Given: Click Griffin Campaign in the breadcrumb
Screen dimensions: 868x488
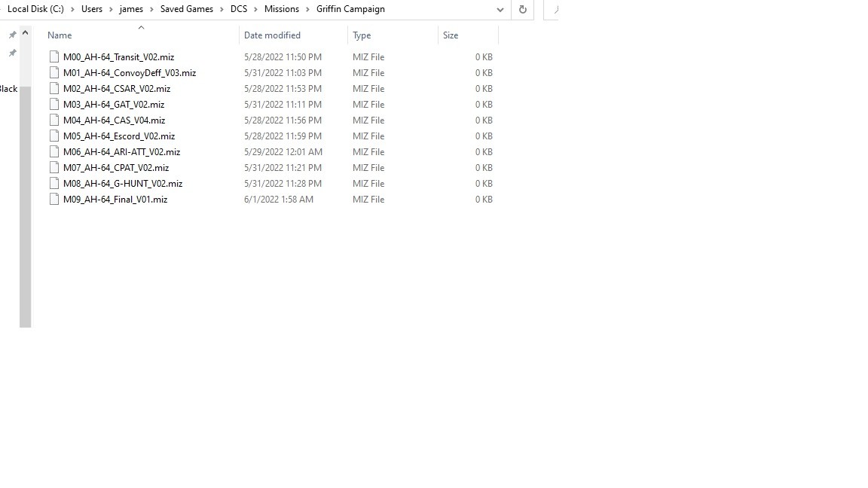Looking at the screenshot, I should (x=350, y=9).
